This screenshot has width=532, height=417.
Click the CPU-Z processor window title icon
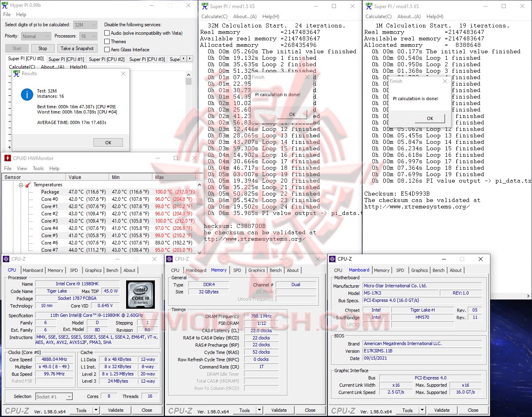[6, 259]
